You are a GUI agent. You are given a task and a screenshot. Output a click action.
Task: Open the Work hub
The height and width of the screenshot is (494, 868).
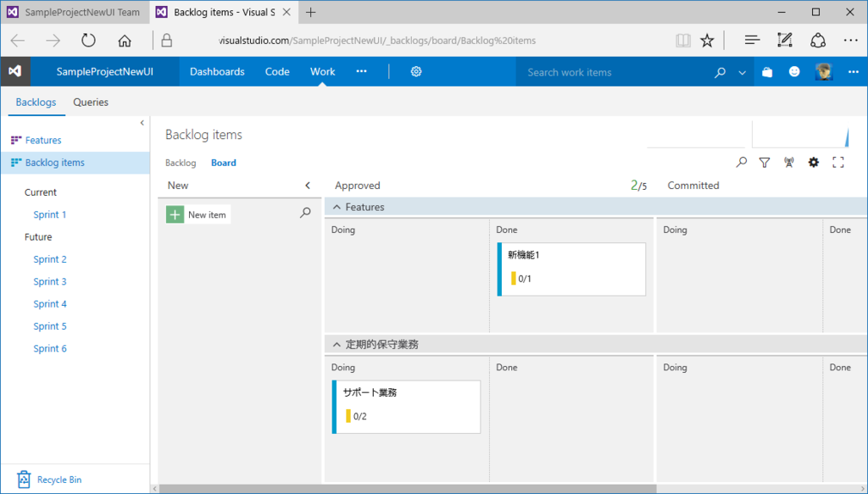coord(323,71)
